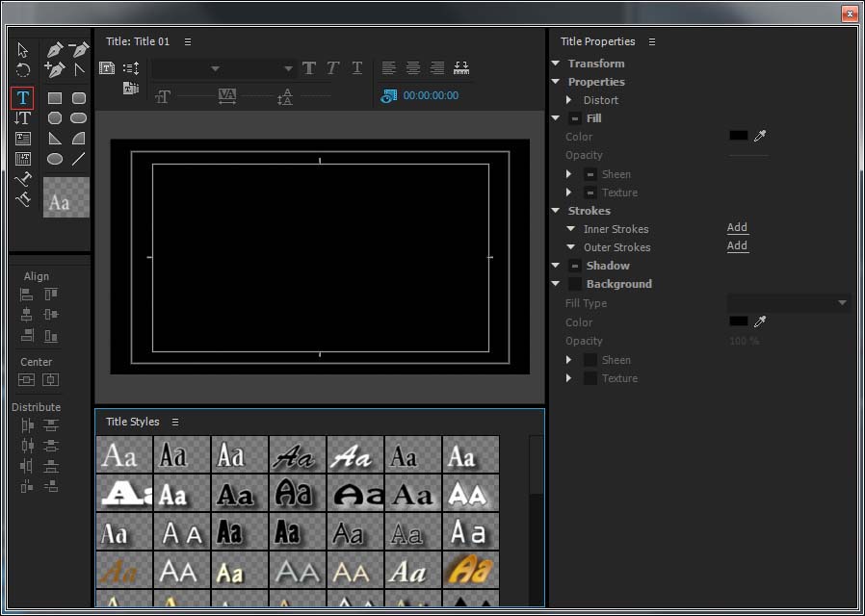Click Add next to Outer Strokes
Viewport: 865px width, 616px height.
tap(737, 246)
